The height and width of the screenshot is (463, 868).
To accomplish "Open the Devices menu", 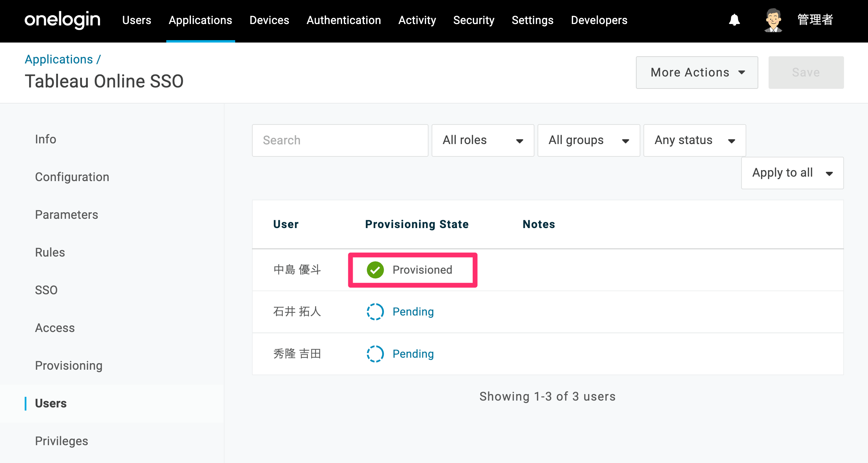I will point(269,20).
